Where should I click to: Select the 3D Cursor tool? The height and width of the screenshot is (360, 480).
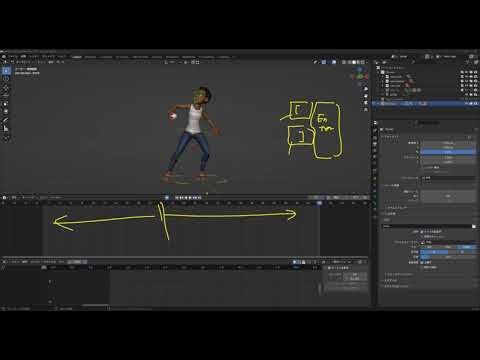pos(6,79)
